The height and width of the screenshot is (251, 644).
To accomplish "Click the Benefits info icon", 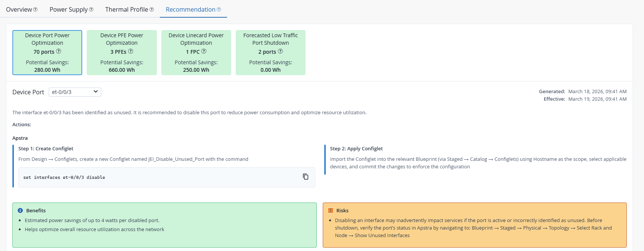I will coord(20,210).
